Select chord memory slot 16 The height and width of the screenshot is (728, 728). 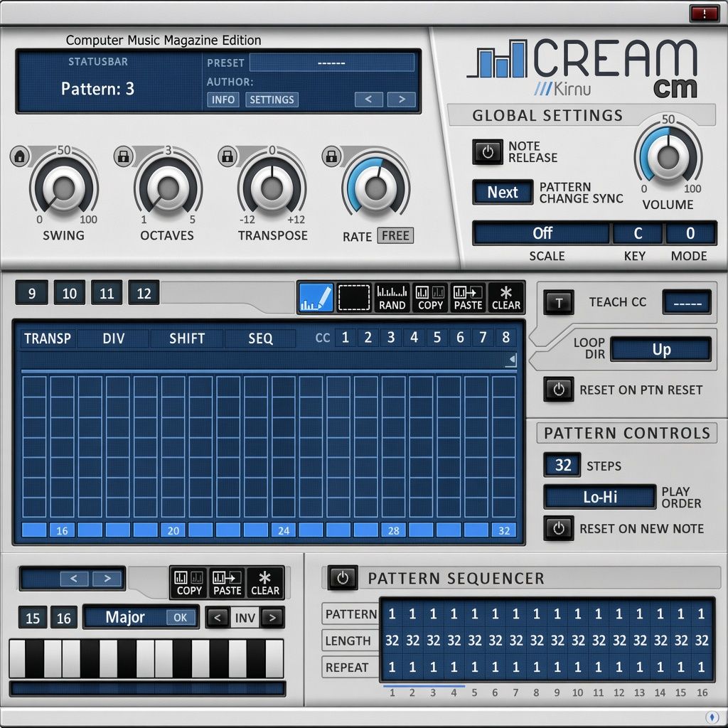[x=63, y=618]
